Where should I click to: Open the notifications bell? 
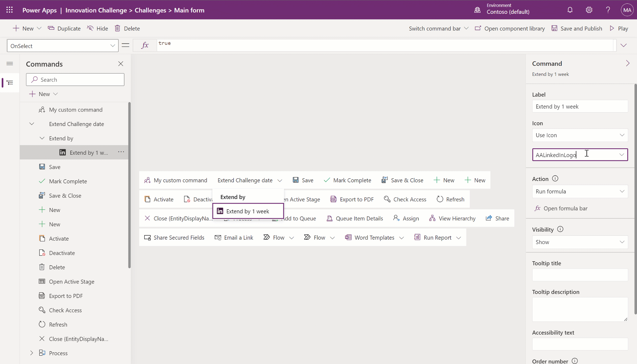tap(570, 10)
